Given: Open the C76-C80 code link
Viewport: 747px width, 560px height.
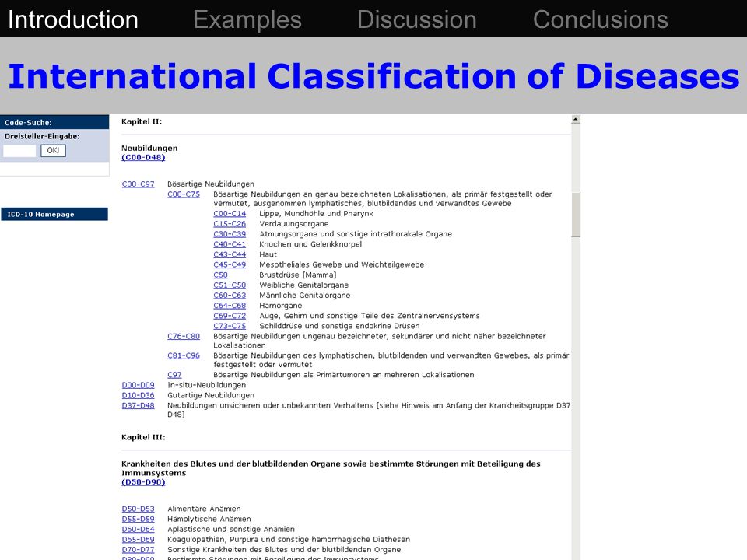Looking at the screenshot, I should pyautogui.click(x=184, y=336).
